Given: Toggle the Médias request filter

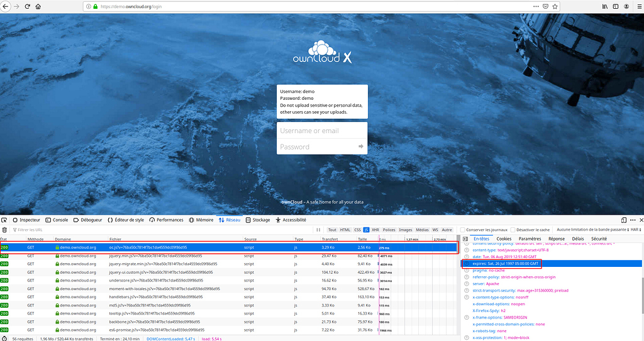Looking at the screenshot, I should point(422,230).
